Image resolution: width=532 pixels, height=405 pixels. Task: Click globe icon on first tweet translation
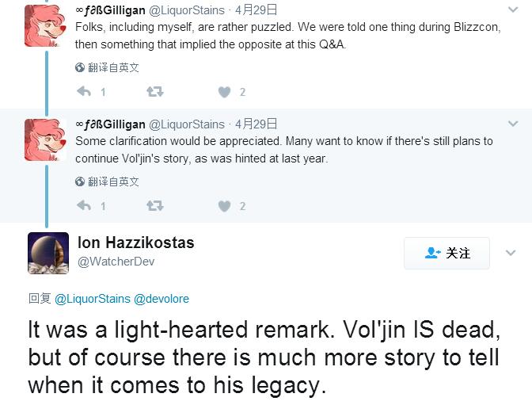tap(80, 68)
